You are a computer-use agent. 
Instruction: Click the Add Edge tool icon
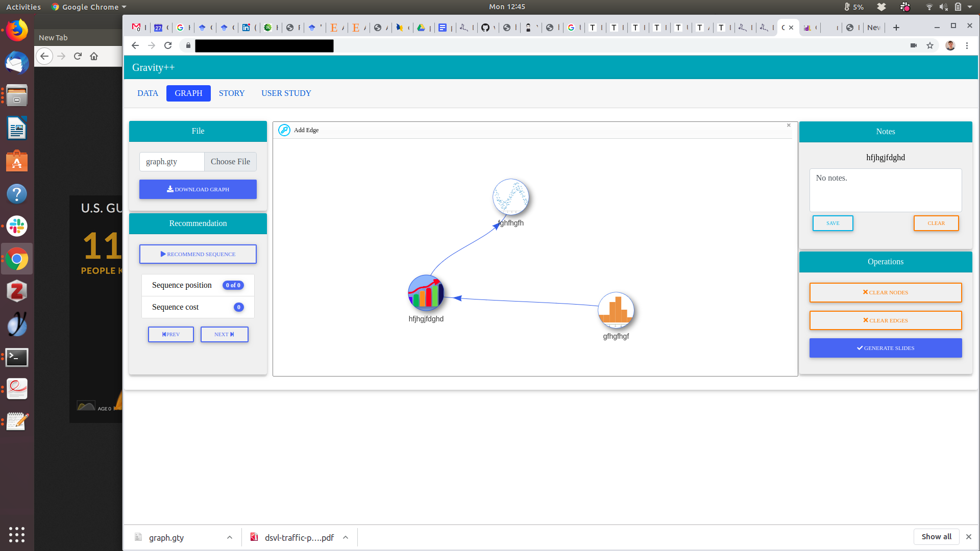point(284,130)
